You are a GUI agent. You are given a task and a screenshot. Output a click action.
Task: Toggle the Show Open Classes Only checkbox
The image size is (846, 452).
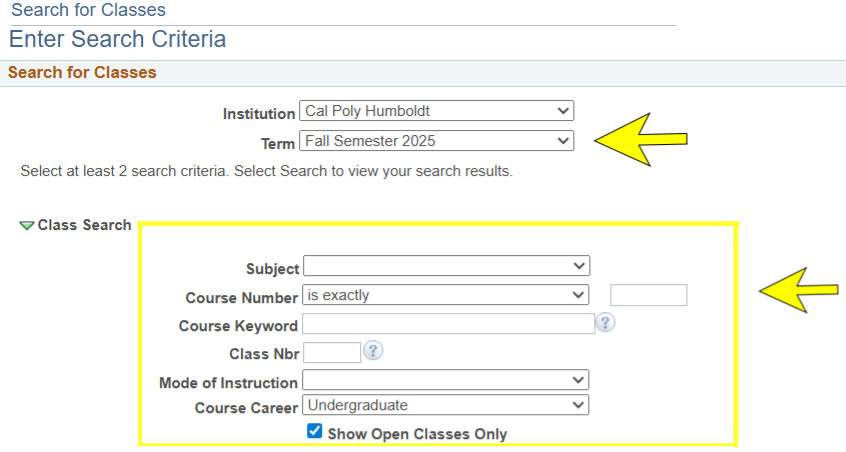coord(315,432)
